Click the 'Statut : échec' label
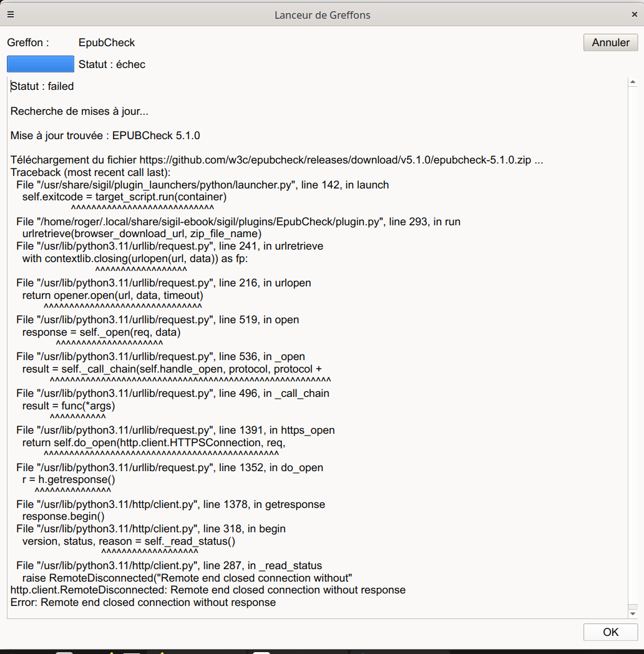 (112, 64)
